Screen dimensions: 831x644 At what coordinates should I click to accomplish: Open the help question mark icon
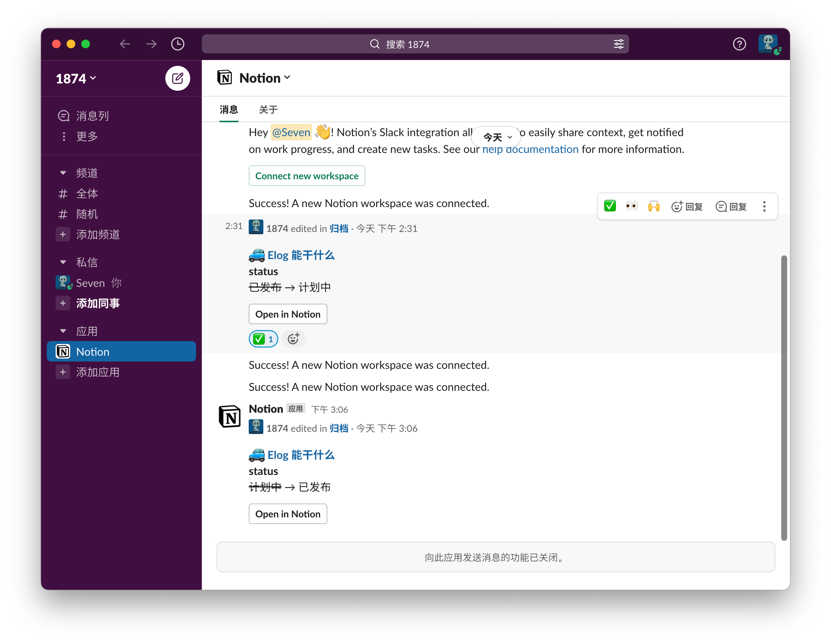(x=739, y=44)
